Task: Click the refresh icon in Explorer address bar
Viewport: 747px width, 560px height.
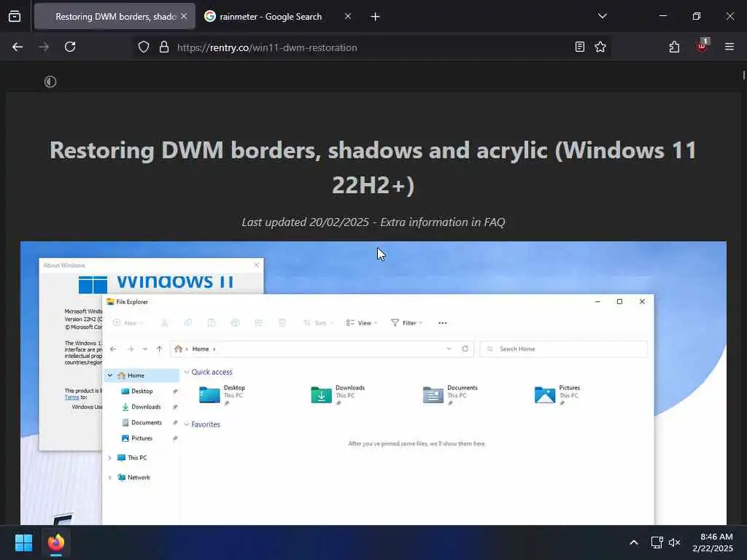Action: tap(465, 349)
